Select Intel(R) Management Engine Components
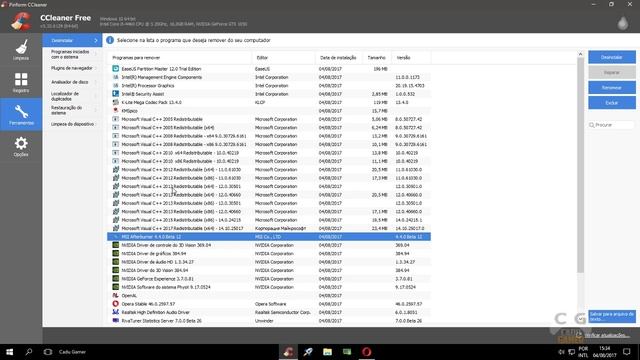This screenshot has height=360, width=640. 269,77
